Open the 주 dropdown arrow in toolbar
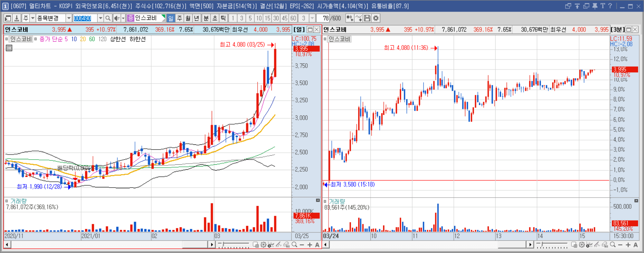 coord(33,18)
